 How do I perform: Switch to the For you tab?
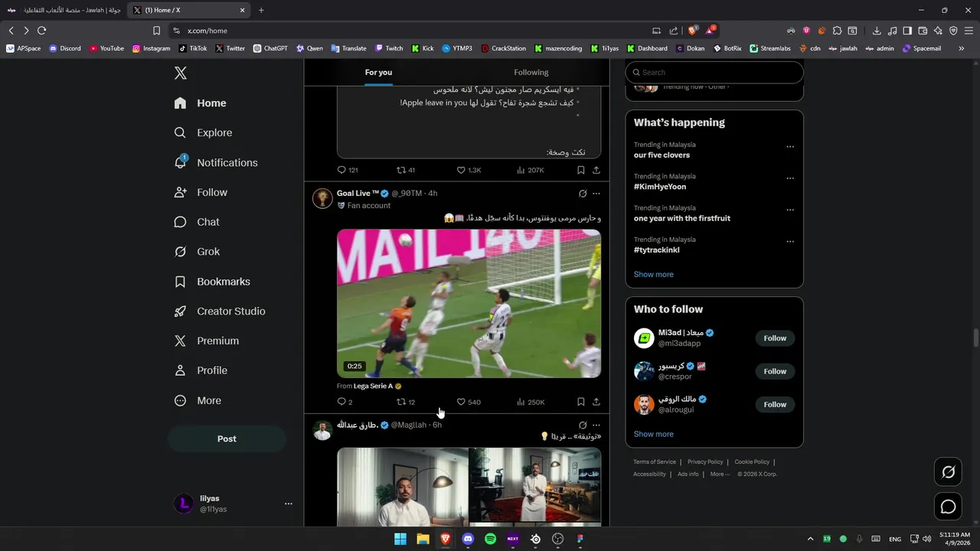tap(378, 73)
